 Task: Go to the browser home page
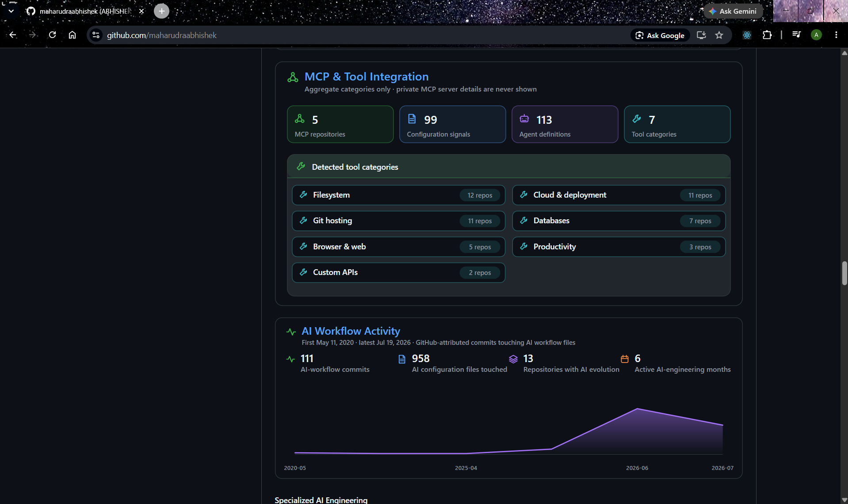click(72, 35)
